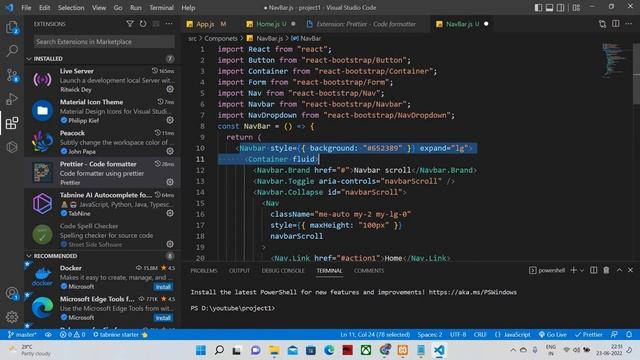
Task: Open the Customize Layout button
Action: [576, 7]
